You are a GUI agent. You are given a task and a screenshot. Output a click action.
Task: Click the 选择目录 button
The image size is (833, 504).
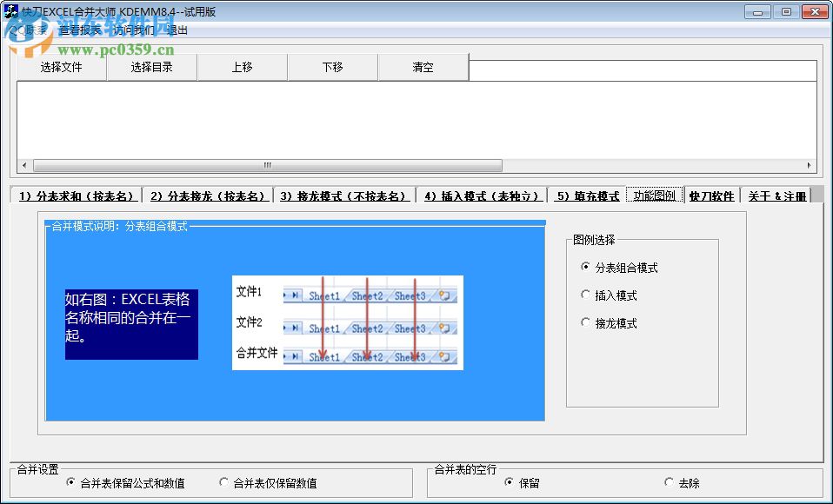152,67
